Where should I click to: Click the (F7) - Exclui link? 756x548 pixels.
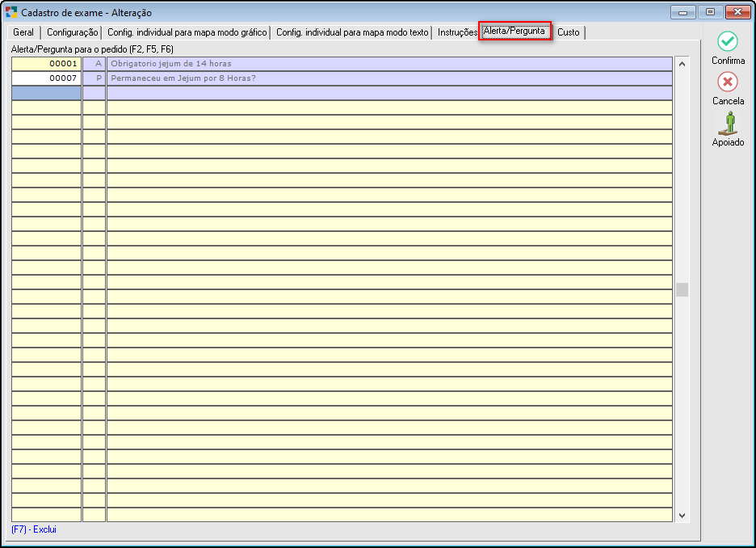pos(34,529)
